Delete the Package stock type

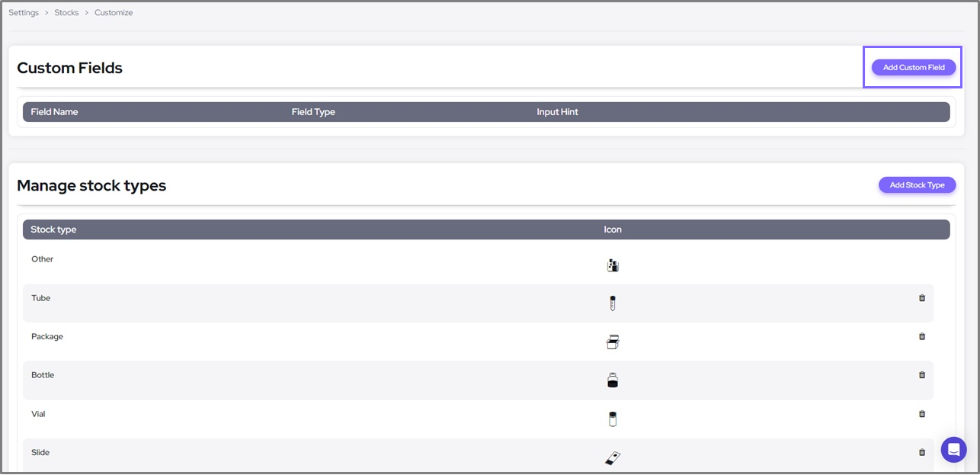922,336
